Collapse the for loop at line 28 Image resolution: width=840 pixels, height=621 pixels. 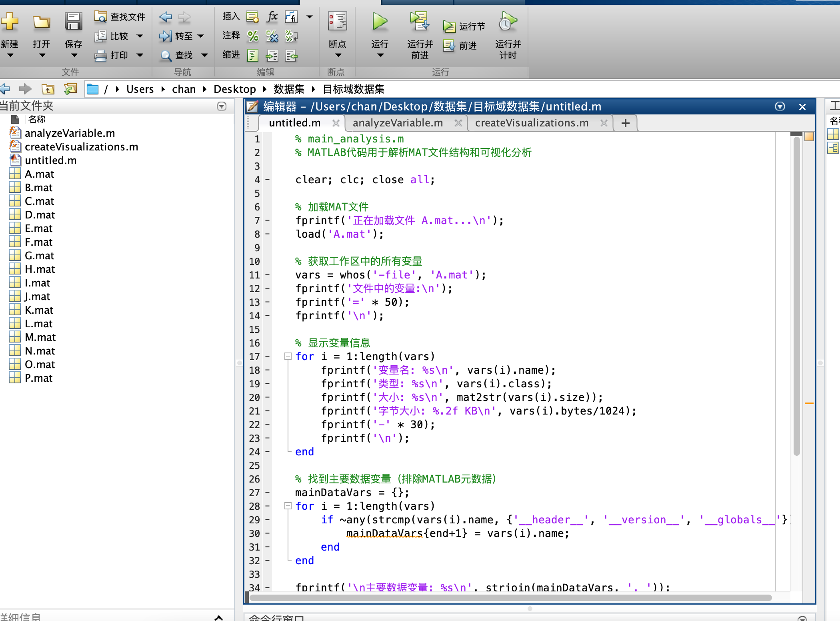pos(288,506)
